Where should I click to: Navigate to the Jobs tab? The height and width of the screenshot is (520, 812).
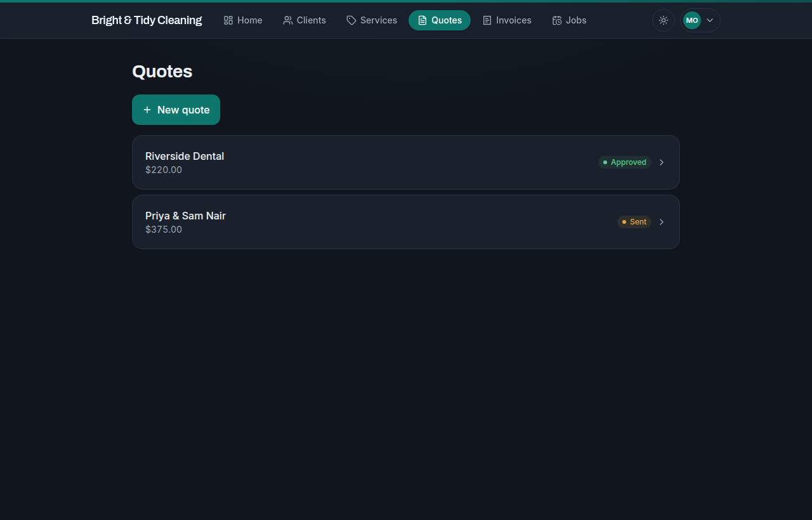tap(569, 20)
